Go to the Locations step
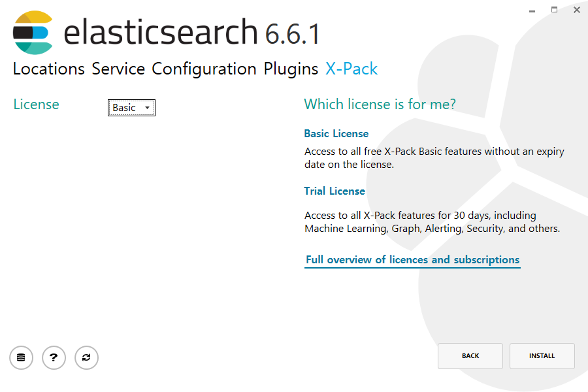This screenshot has height=392, width=588. click(49, 69)
